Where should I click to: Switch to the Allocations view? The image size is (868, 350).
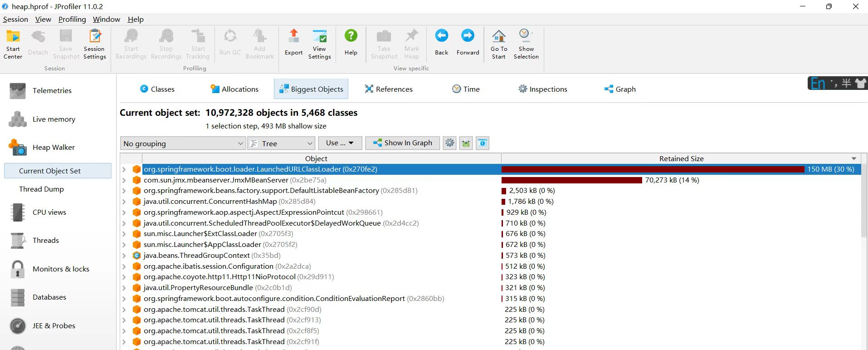click(234, 89)
